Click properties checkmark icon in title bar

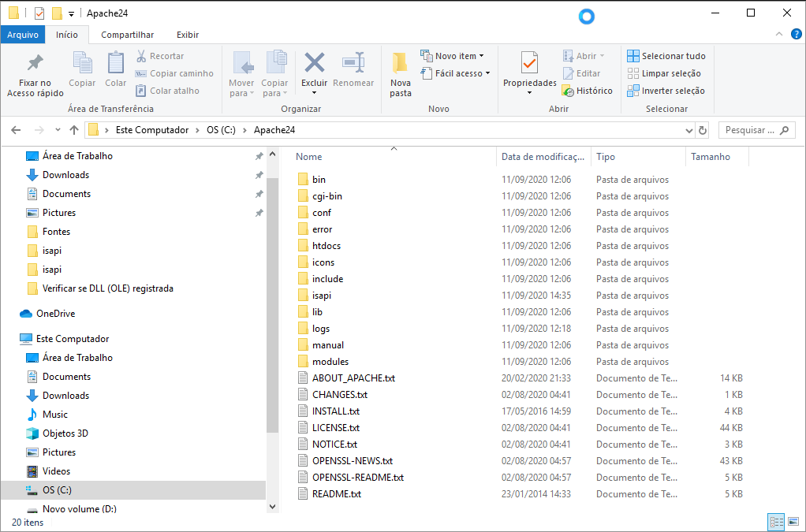coord(39,13)
